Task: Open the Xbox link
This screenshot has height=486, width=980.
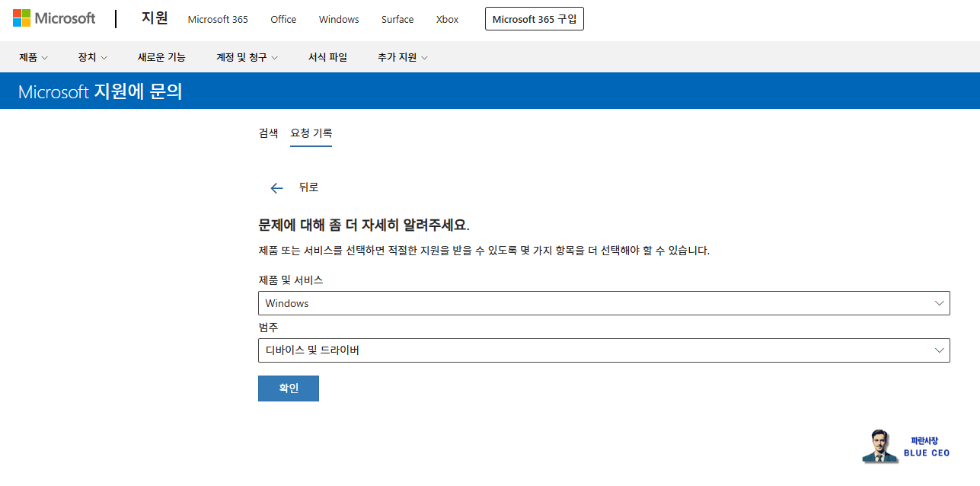Action: [x=447, y=20]
